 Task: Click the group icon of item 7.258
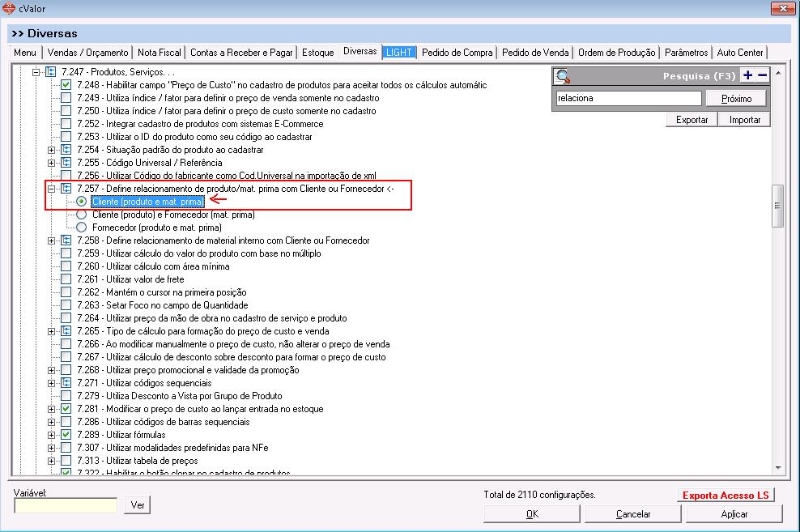(66, 240)
